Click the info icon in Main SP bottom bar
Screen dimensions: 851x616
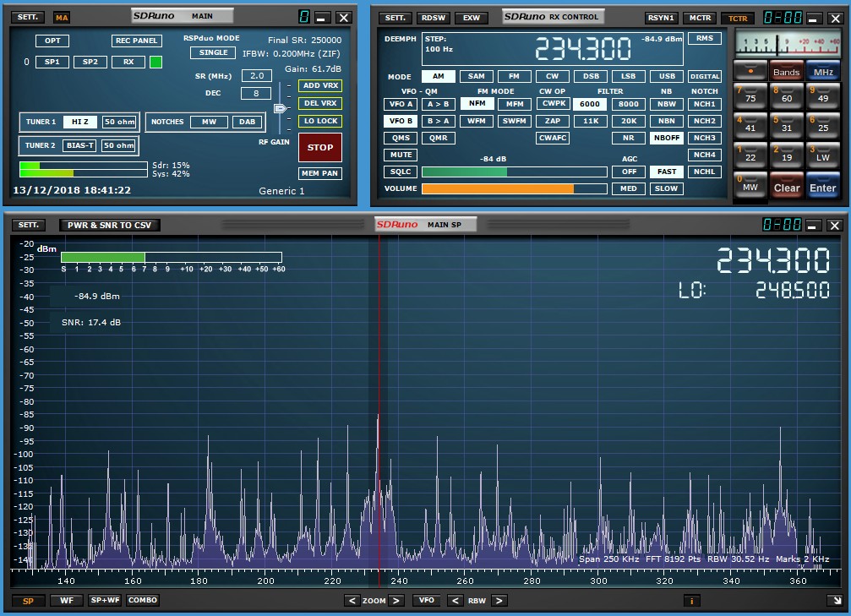[x=691, y=600]
